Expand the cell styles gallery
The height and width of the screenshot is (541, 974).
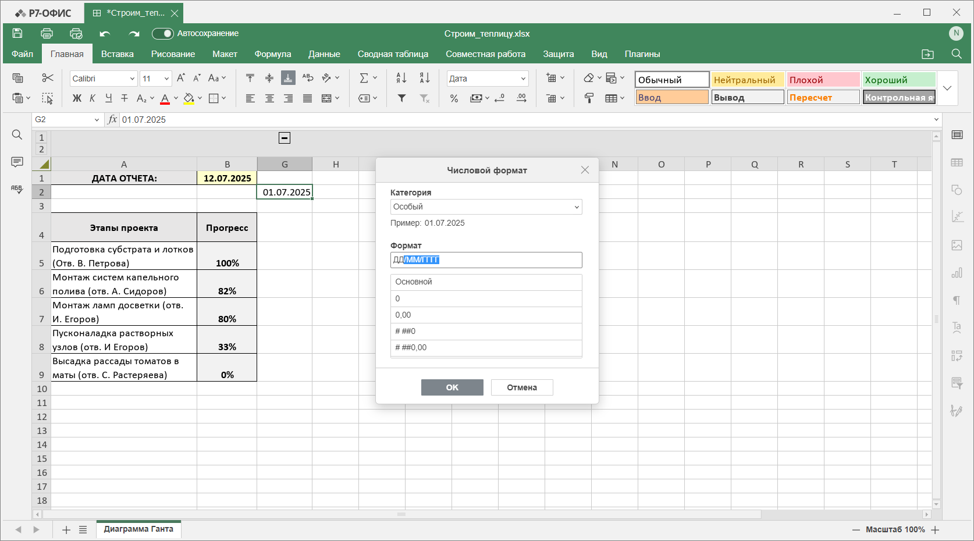(947, 88)
